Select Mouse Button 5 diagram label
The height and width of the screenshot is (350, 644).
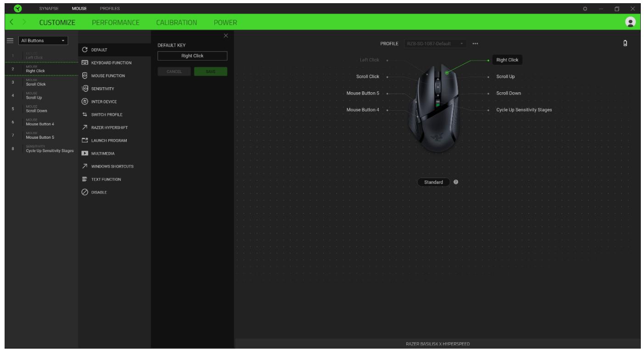click(363, 93)
